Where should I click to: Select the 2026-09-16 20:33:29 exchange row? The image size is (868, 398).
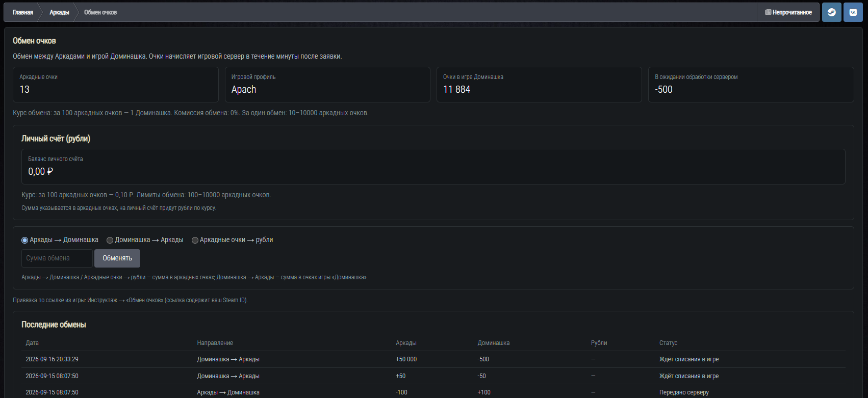[x=433, y=359]
